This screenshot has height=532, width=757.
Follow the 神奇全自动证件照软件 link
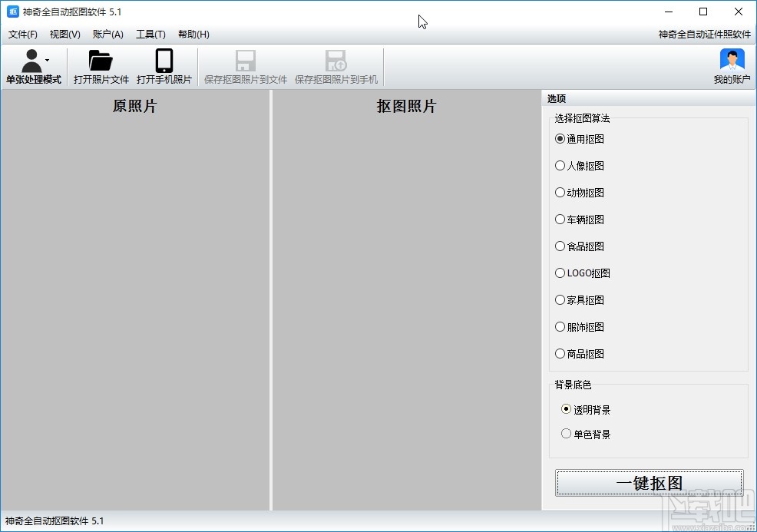click(704, 35)
